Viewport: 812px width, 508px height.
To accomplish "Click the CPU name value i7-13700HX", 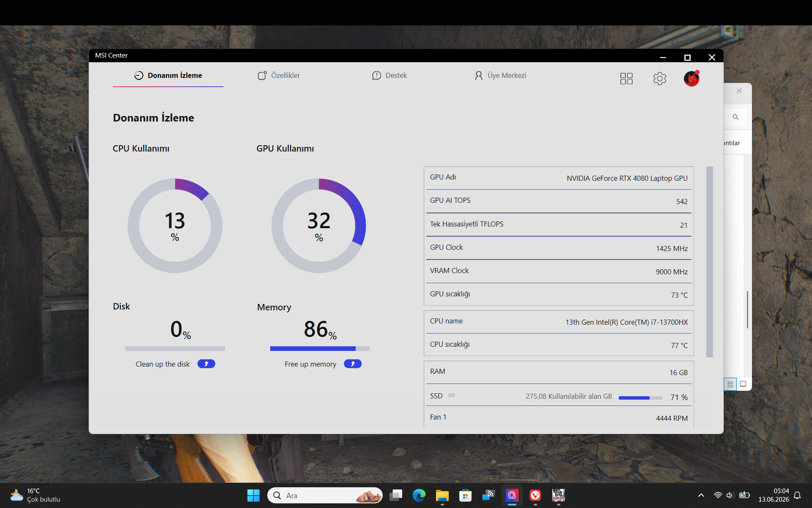I will [x=626, y=322].
